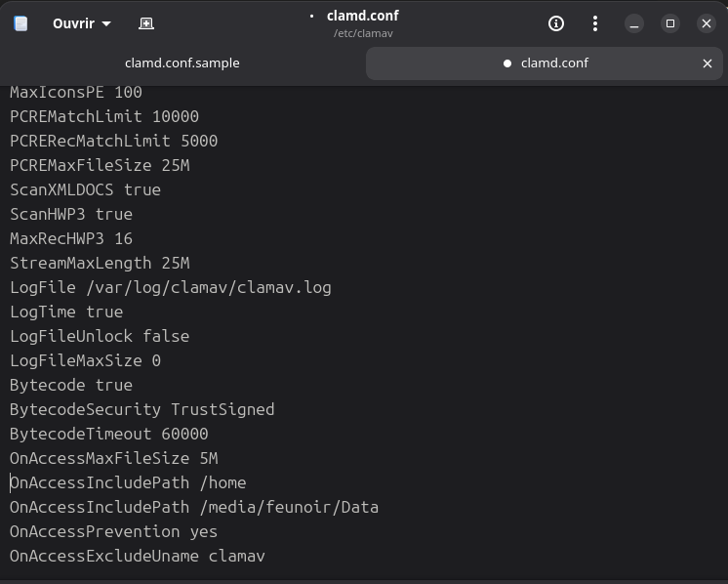Click the clamd.conf title in header bar

pos(362,16)
